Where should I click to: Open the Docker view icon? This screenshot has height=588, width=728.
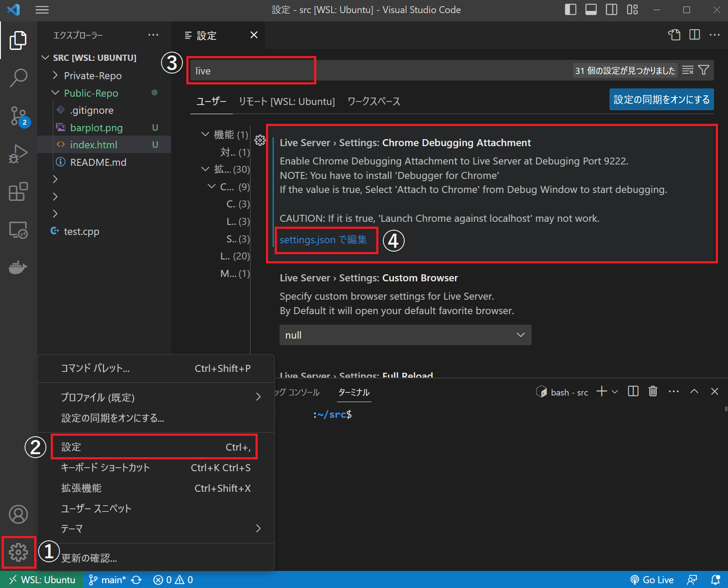18,267
